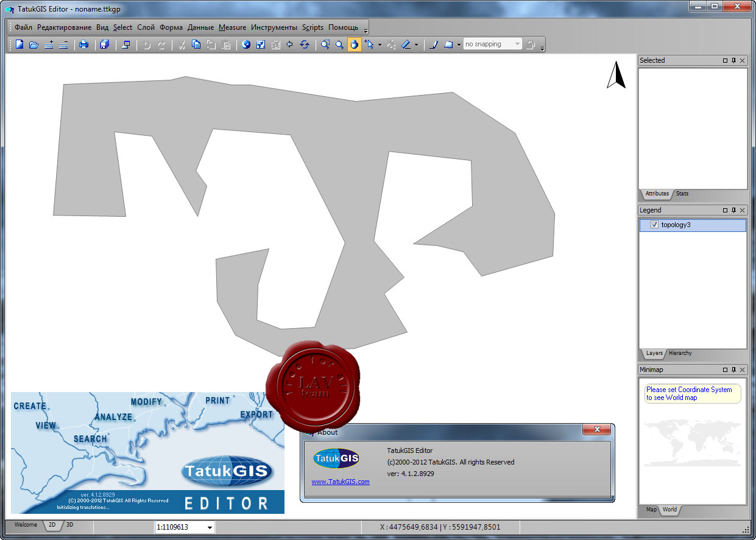The image size is (756, 540).
Task: Open the Данные menu
Action: (x=200, y=27)
